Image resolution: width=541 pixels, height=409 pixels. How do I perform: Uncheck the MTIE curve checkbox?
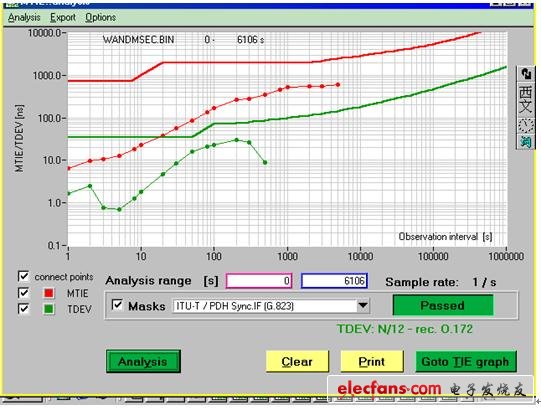pyautogui.click(x=23, y=293)
